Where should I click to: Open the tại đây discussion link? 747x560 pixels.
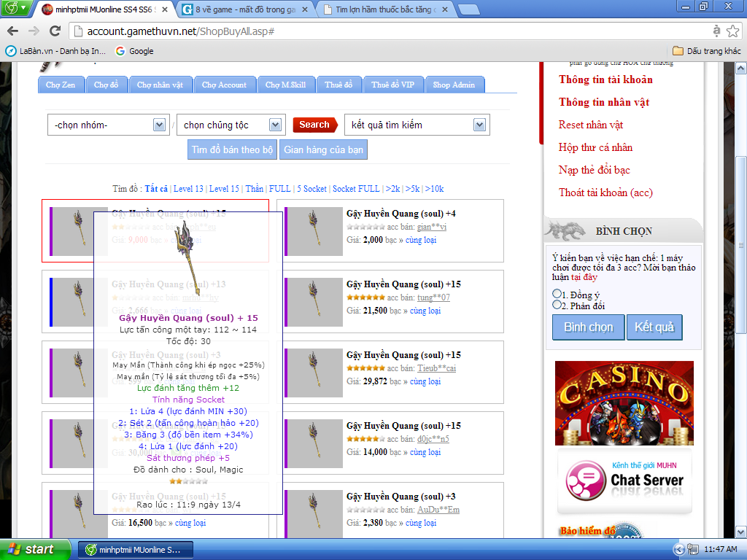[584, 277]
